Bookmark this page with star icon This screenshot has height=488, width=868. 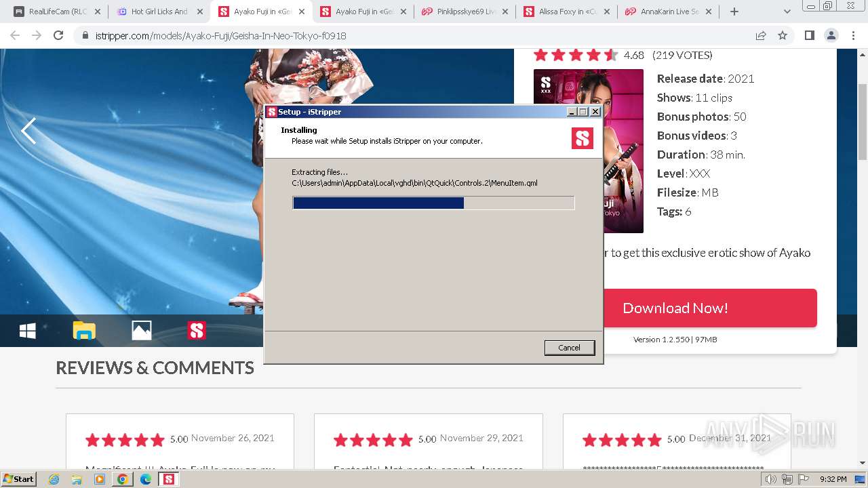(x=783, y=35)
